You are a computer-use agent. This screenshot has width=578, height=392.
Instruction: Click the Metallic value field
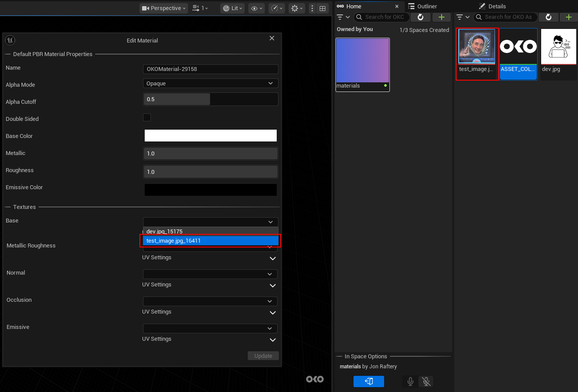point(211,153)
